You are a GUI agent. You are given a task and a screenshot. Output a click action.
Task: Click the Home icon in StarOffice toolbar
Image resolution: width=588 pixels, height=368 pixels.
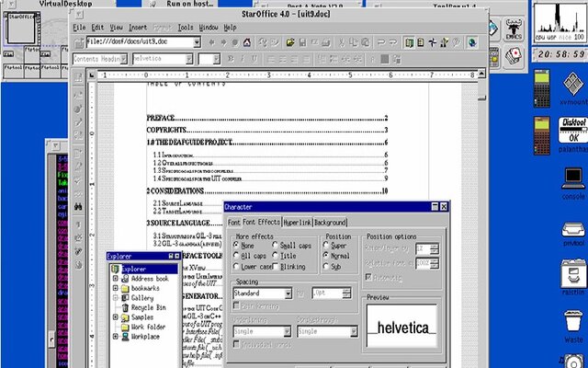[247, 42]
